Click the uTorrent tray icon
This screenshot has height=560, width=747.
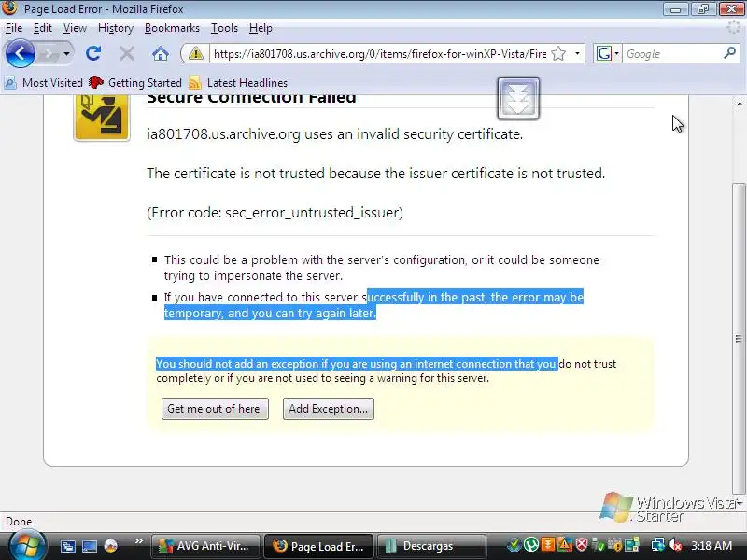click(530, 545)
